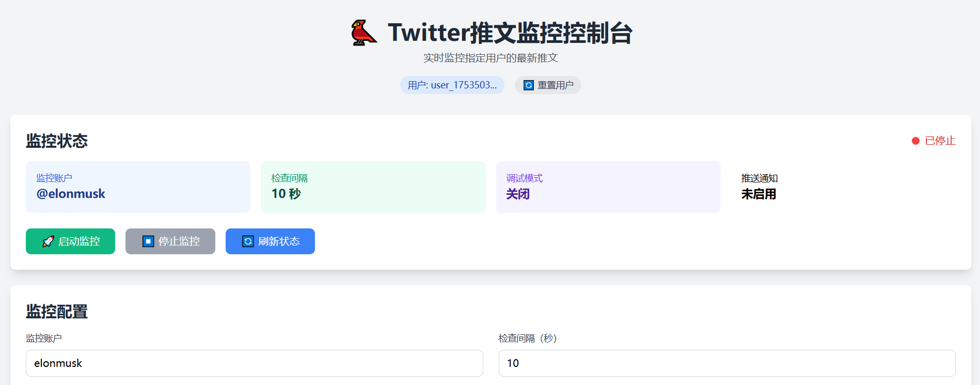This screenshot has height=385, width=980.
Task: Click the refresh icon in 重置用户 button
Action: tap(529, 85)
